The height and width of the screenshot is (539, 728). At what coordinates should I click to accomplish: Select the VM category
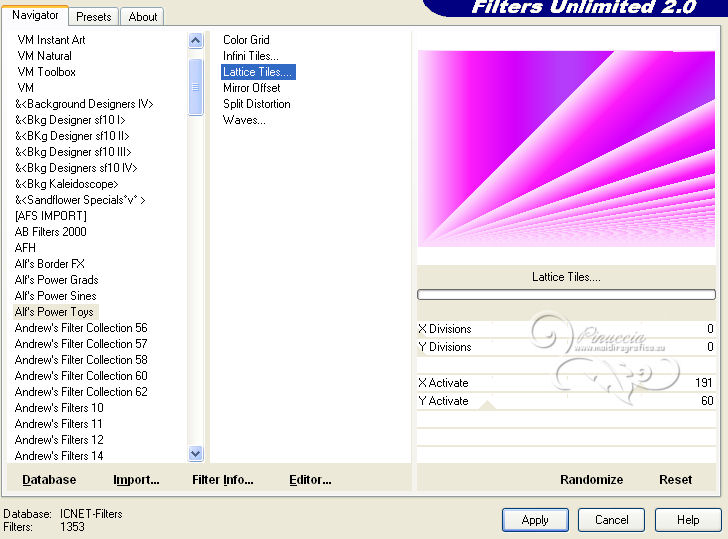26,88
